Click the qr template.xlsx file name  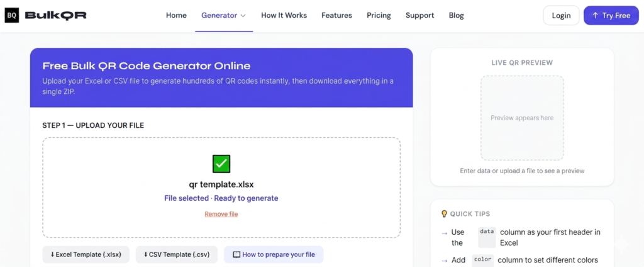point(221,185)
